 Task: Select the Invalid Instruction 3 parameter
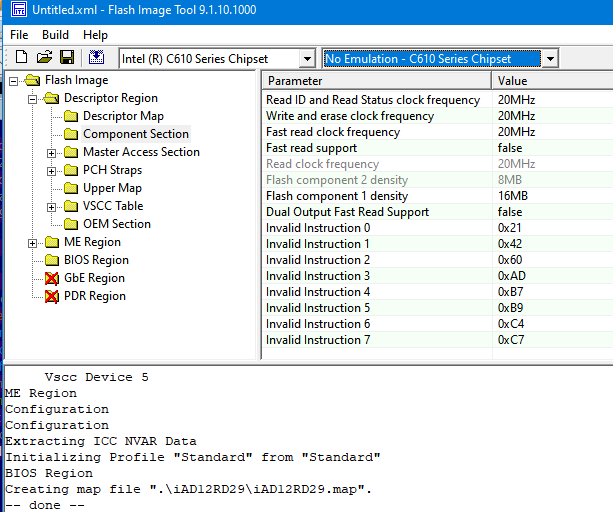[318, 276]
